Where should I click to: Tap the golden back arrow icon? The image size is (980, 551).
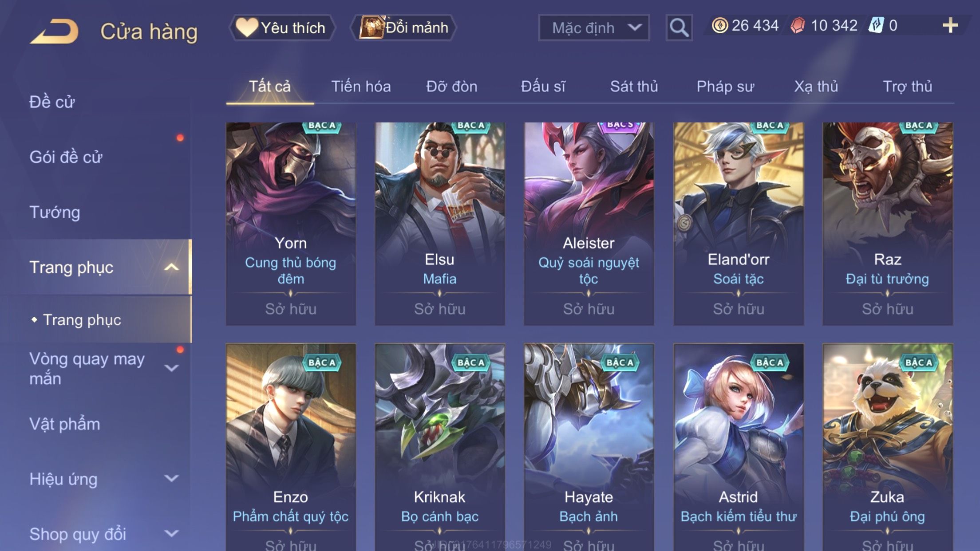[54, 31]
